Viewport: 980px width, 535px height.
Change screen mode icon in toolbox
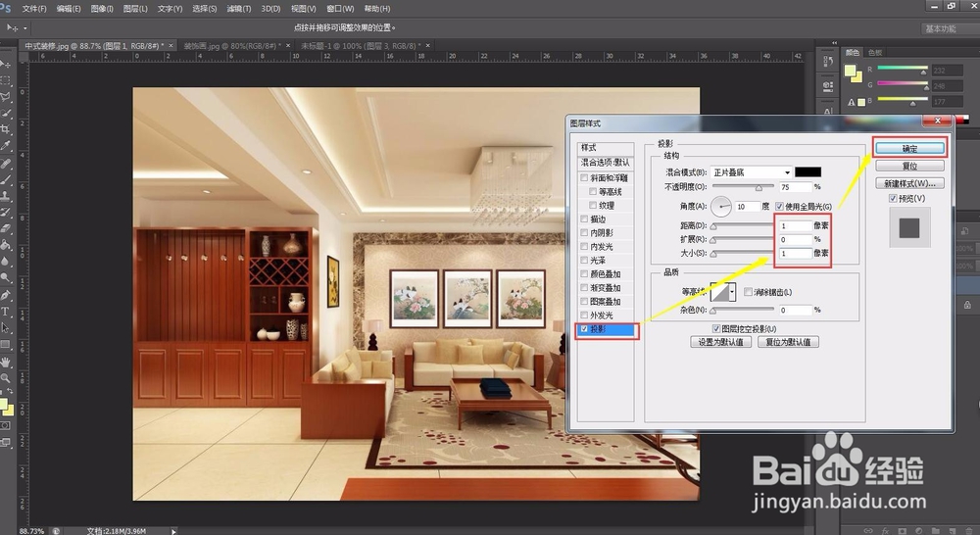[x=5, y=443]
